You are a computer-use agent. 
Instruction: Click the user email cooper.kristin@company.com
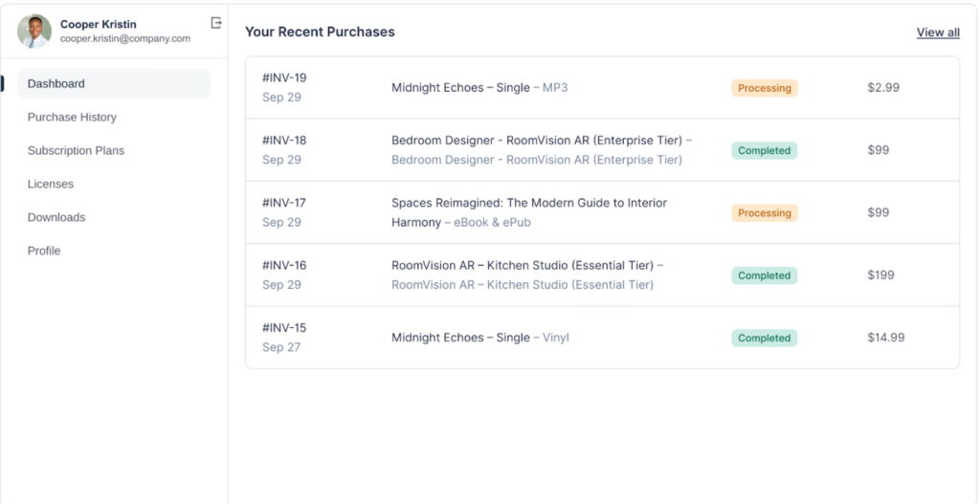click(124, 39)
